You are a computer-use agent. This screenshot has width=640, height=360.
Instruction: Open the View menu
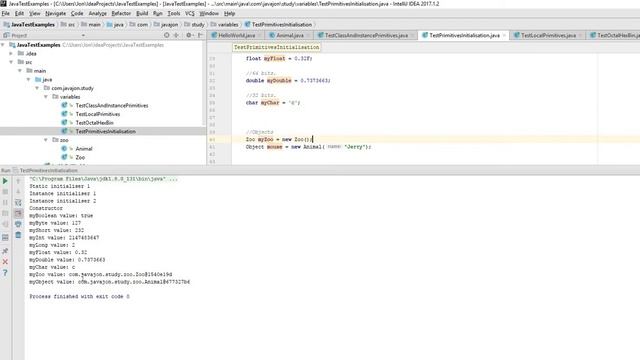point(35,13)
